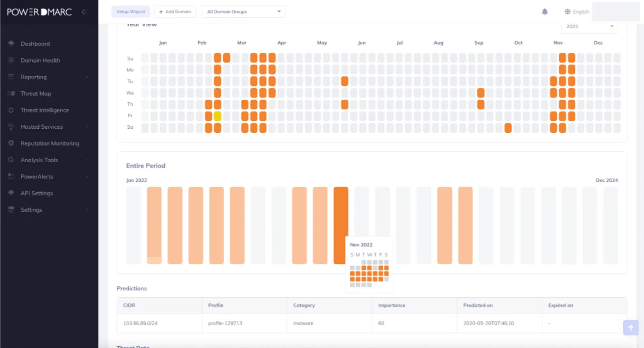Click the Threat Intelligence sidebar icon
The width and height of the screenshot is (644, 348).
point(11,110)
